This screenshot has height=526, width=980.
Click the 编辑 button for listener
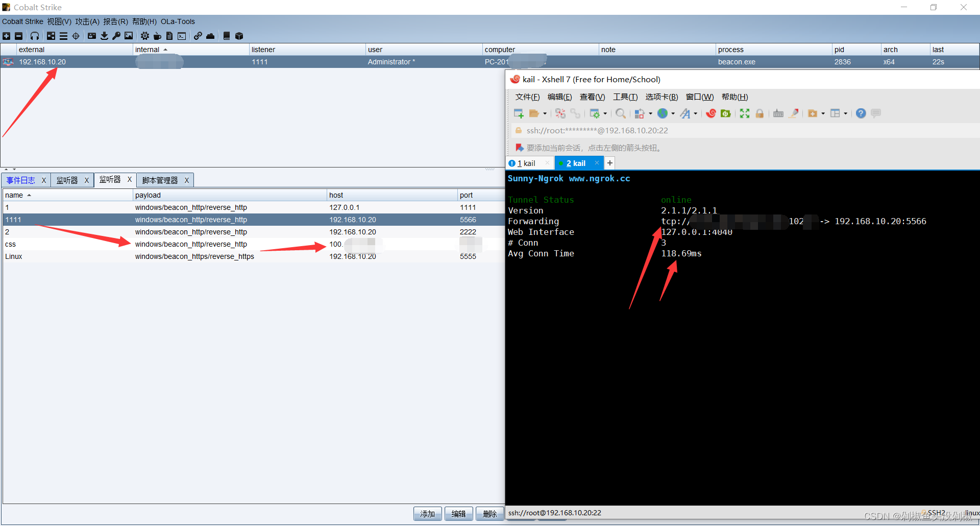coord(459,514)
